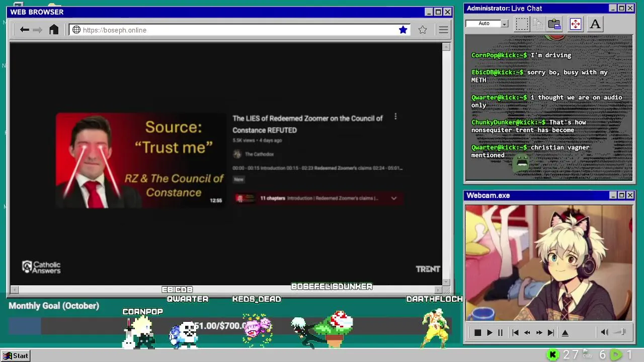Click the eject button in webcam player
Screen dimensions: 644x362
click(x=565, y=332)
